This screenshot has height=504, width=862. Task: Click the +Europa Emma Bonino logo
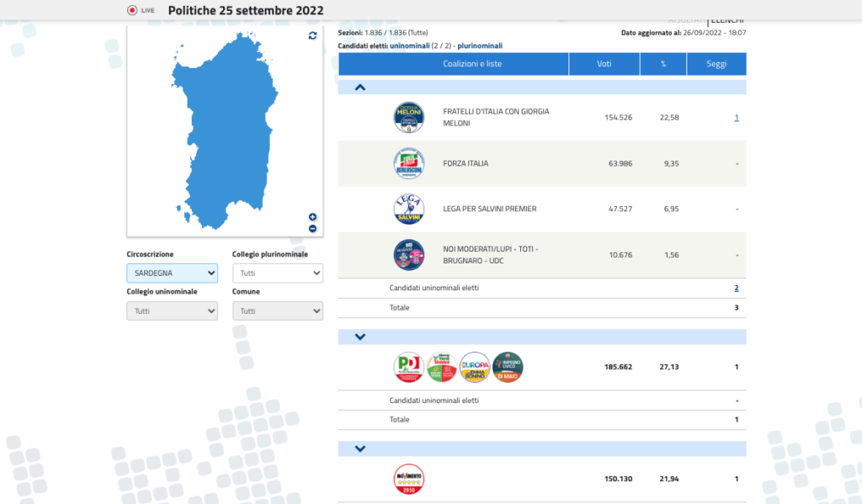475,367
